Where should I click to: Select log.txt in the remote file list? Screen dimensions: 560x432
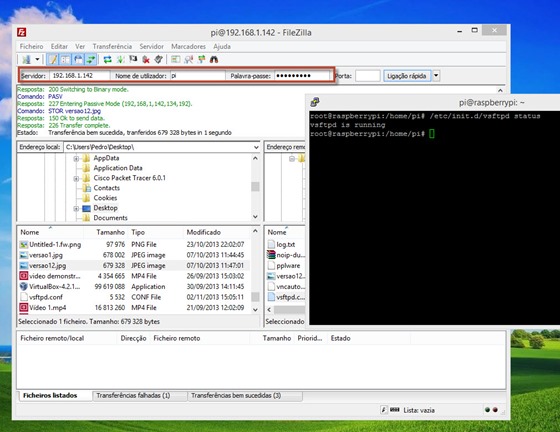point(286,245)
